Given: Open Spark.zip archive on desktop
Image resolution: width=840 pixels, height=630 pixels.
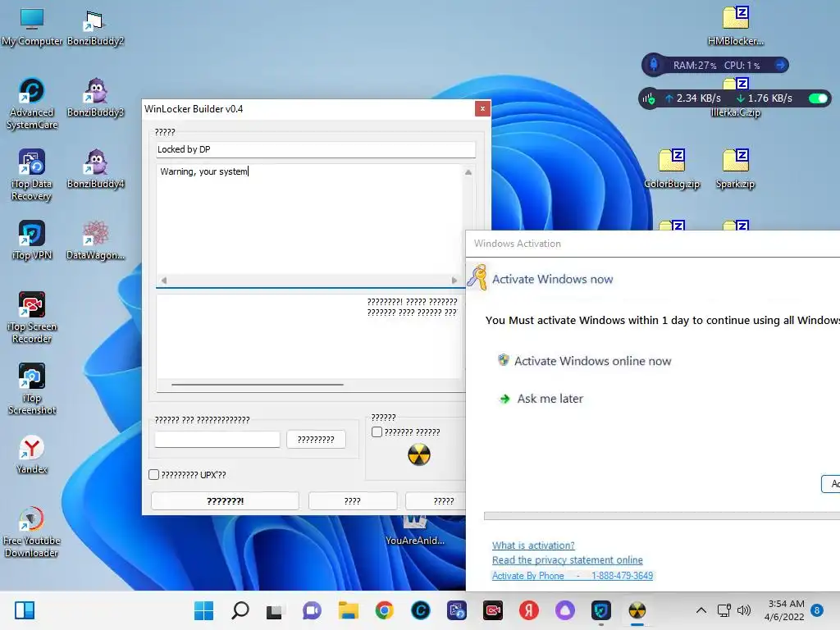Looking at the screenshot, I should (x=736, y=168).
